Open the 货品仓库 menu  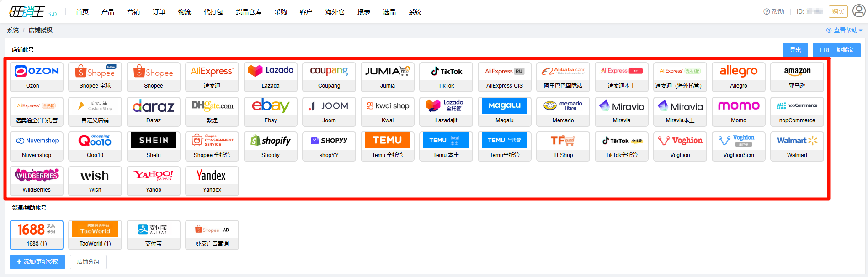249,12
